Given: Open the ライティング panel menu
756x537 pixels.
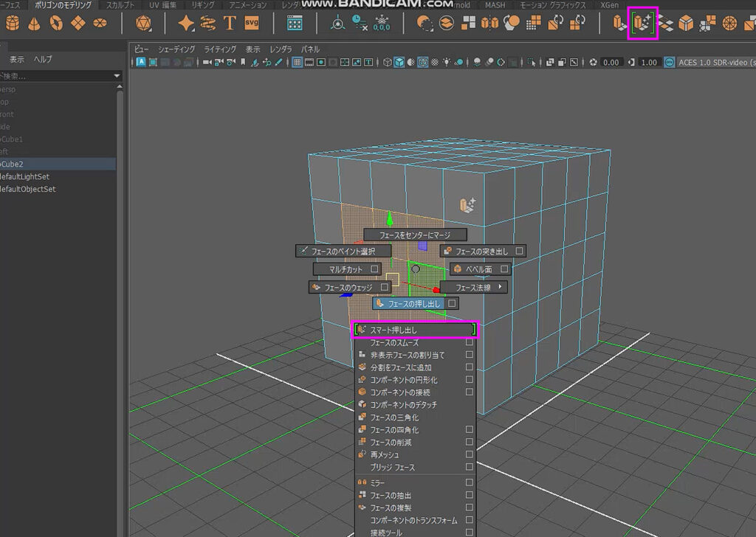Looking at the screenshot, I should click(220, 49).
